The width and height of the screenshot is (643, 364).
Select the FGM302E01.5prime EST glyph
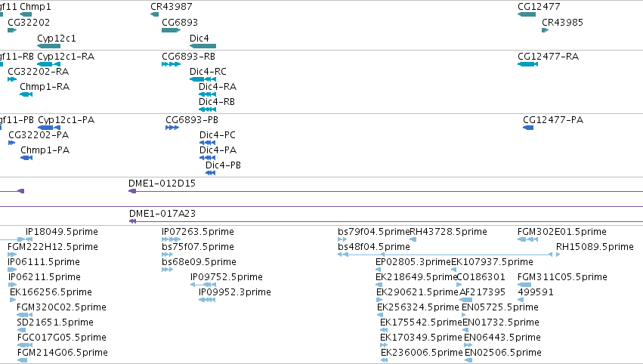pyautogui.click(x=527, y=239)
